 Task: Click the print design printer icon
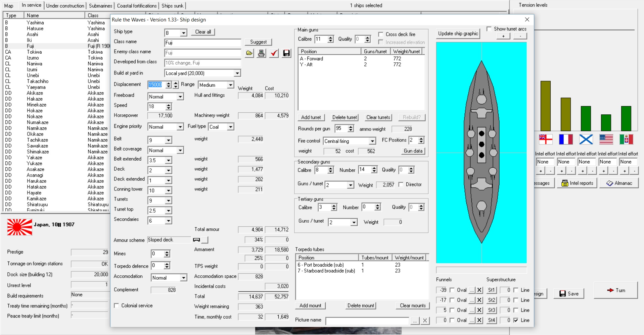click(x=261, y=53)
